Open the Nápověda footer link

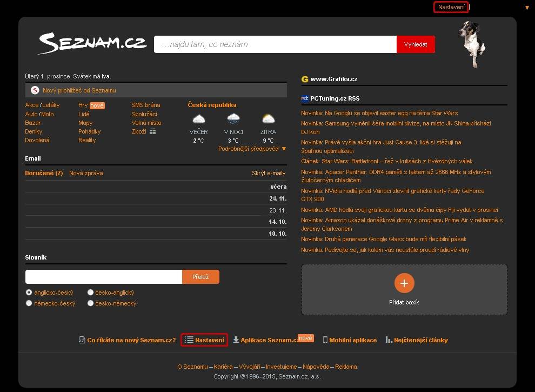[316, 367]
